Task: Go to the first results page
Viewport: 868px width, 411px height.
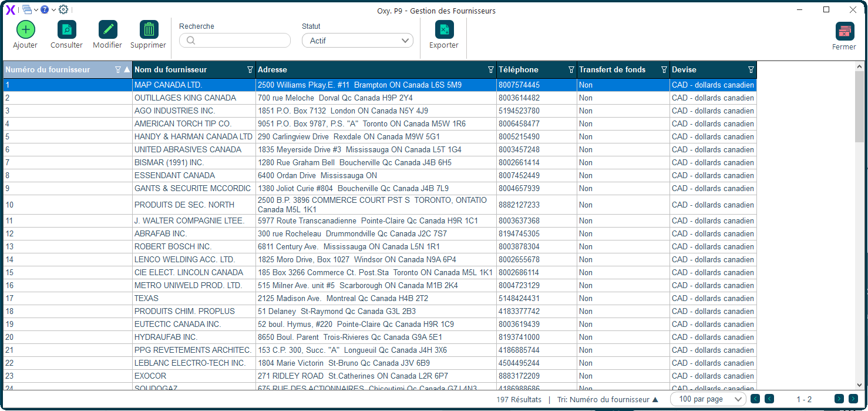Action: point(755,399)
